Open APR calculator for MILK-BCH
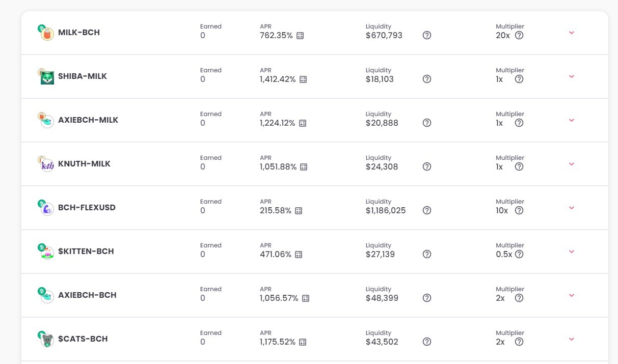618x364 pixels. coord(300,36)
